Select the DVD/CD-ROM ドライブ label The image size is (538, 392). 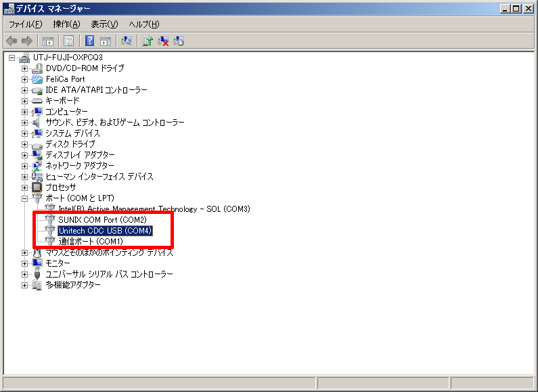click(85, 68)
